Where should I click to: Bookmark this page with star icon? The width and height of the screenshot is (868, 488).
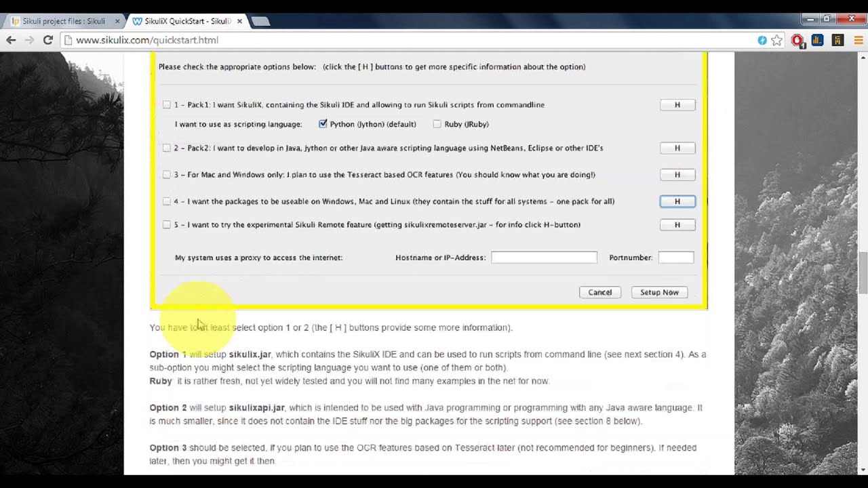click(x=776, y=40)
